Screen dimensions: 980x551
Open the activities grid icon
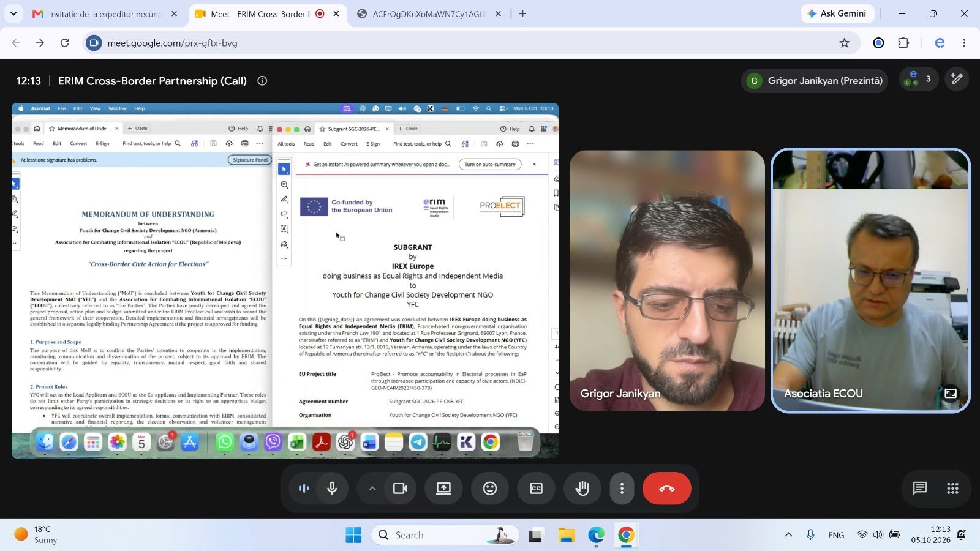click(x=952, y=488)
